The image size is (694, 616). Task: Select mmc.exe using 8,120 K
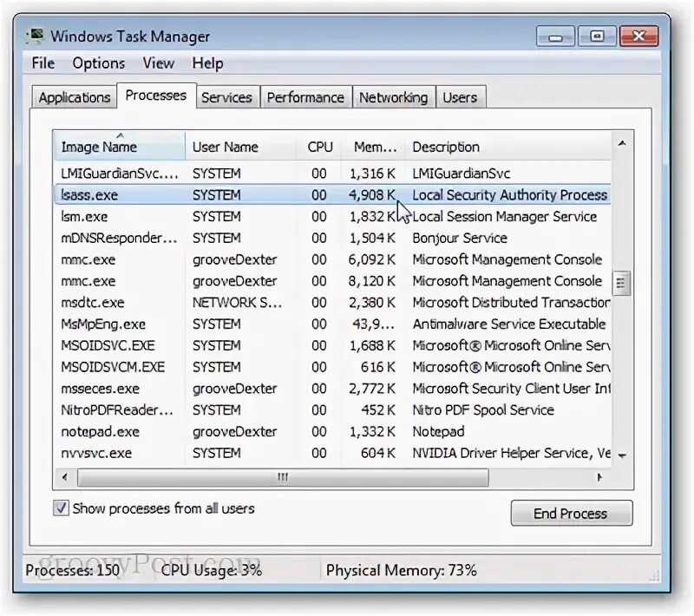click(x=332, y=281)
